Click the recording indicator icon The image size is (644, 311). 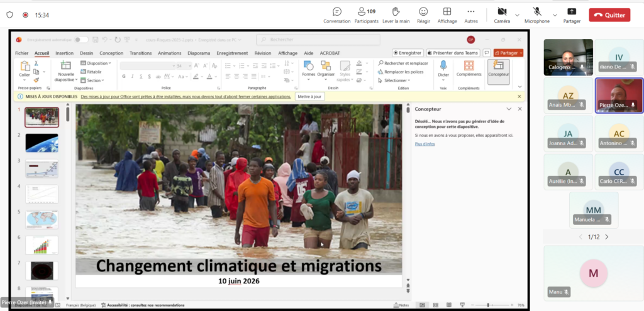(25, 15)
